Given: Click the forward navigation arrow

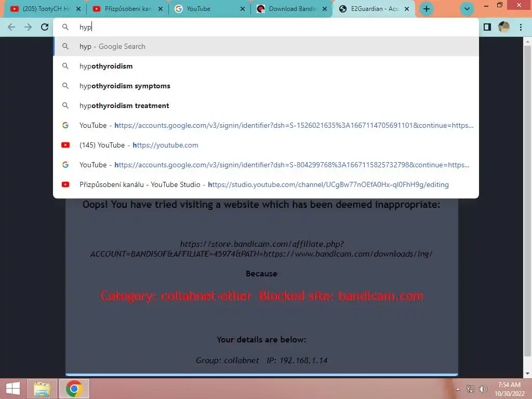Looking at the screenshot, I should point(28,27).
